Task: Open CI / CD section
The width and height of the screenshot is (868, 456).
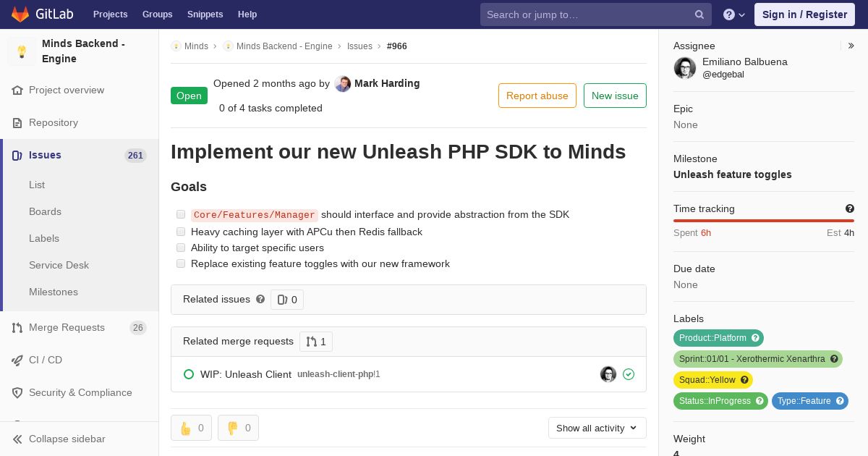Action: pos(46,360)
